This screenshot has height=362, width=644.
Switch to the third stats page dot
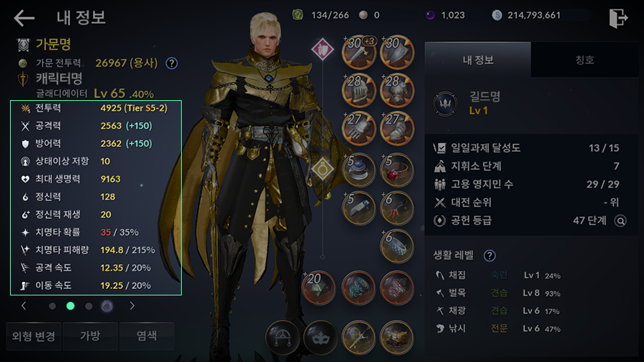(89, 305)
